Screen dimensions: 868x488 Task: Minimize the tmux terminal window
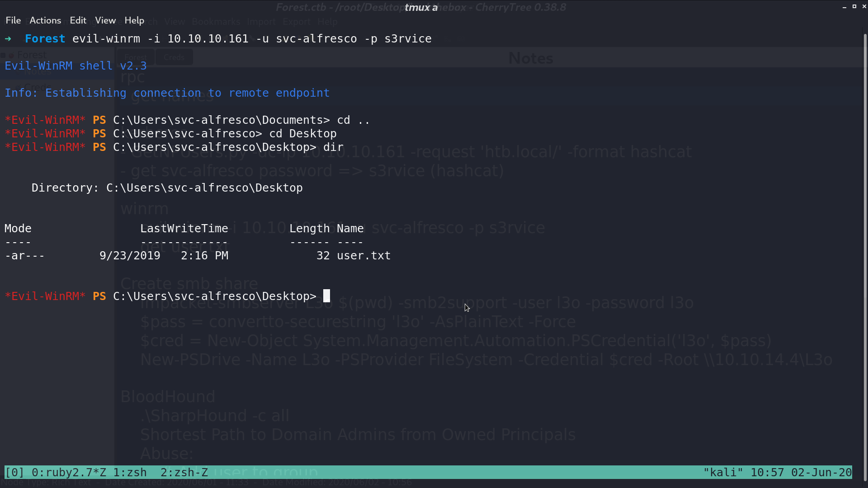[844, 7]
